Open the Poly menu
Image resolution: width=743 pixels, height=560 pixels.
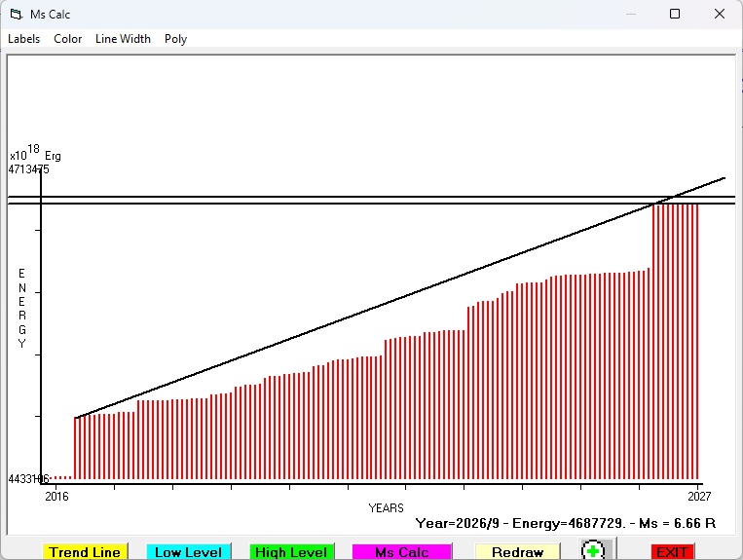tap(176, 39)
